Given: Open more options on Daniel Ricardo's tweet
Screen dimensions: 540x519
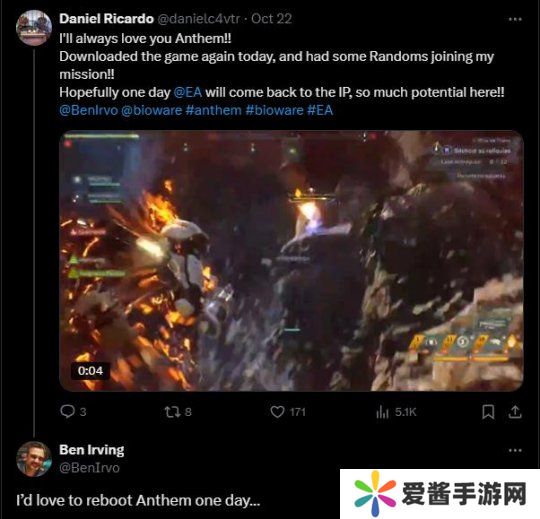Looking at the screenshot, I should pos(515,19).
